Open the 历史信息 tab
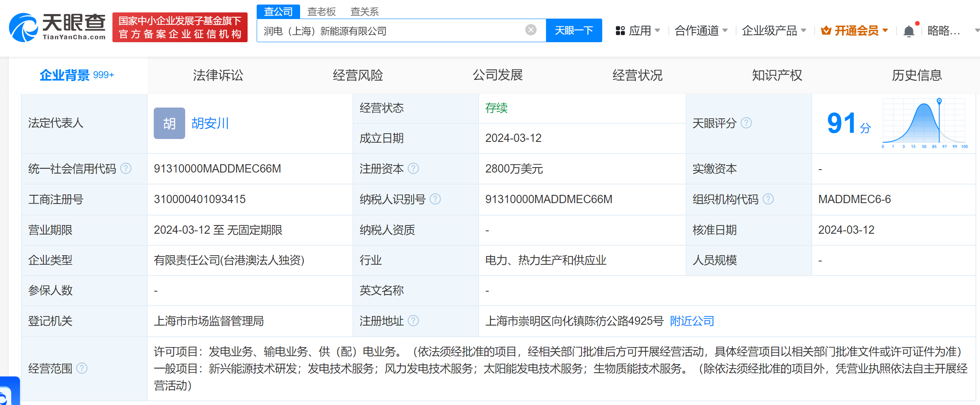The width and height of the screenshot is (980, 405). coord(917,75)
